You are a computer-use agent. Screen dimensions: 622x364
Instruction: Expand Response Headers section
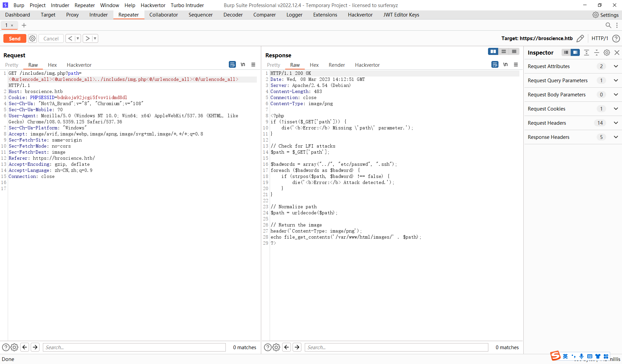tap(573, 137)
